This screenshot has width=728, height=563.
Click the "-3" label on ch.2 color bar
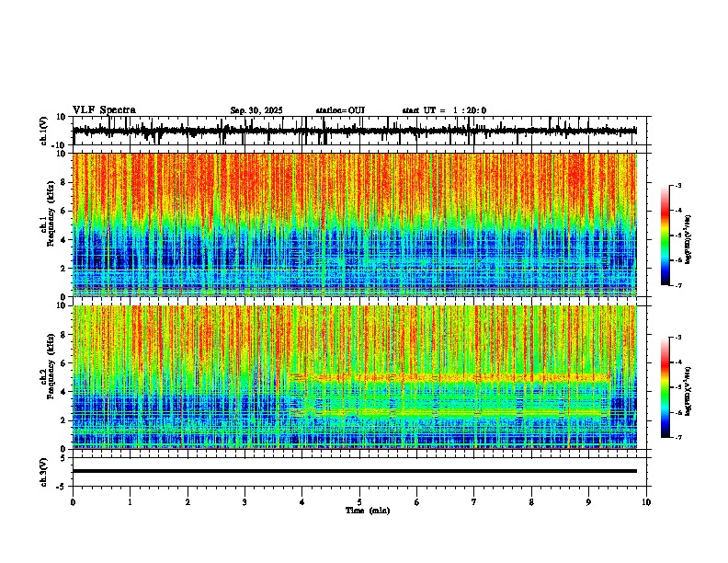pos(678,338)
